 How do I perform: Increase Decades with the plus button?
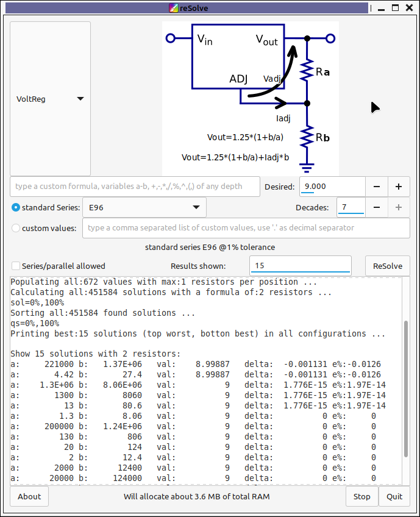pyautogui.click(x=399, y=207)
